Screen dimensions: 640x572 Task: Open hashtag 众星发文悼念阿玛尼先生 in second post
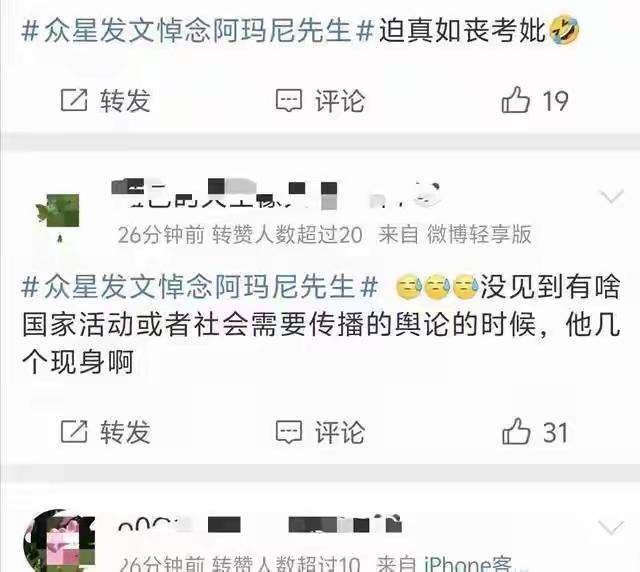click(x=200, y=287)
